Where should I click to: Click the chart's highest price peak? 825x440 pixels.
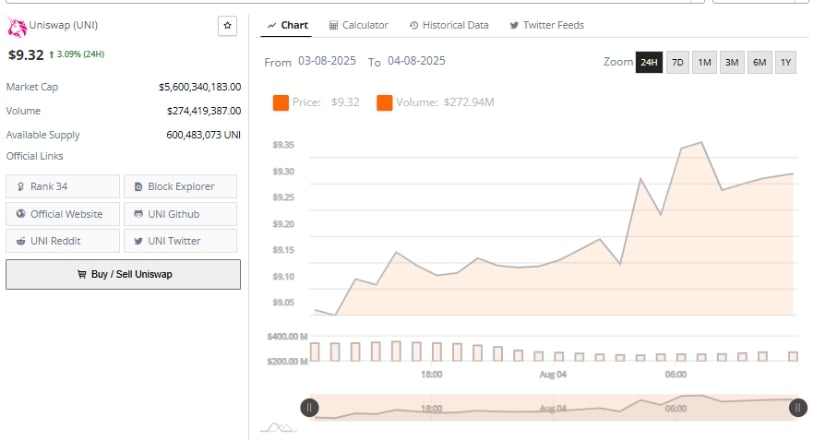click(x=701, y=143)
